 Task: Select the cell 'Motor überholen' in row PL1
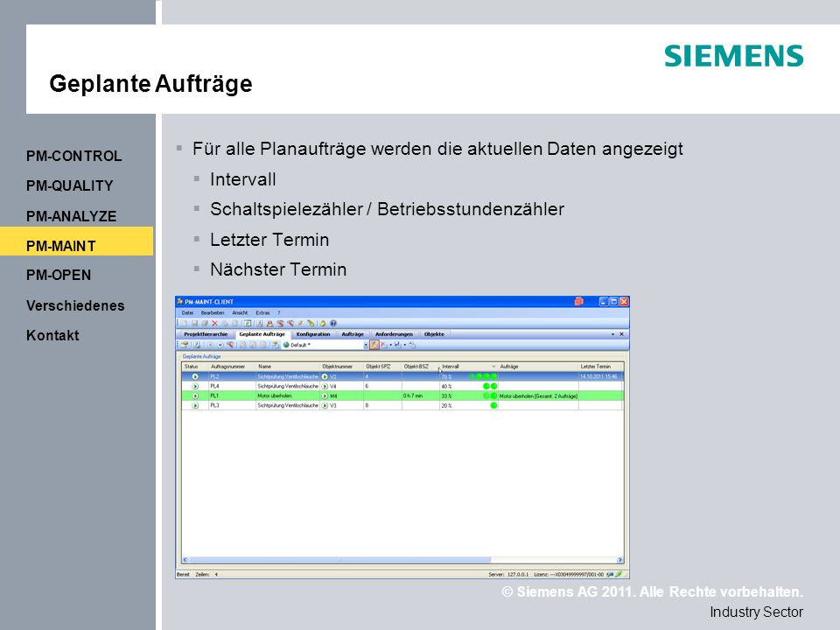(x=288, y=395)
